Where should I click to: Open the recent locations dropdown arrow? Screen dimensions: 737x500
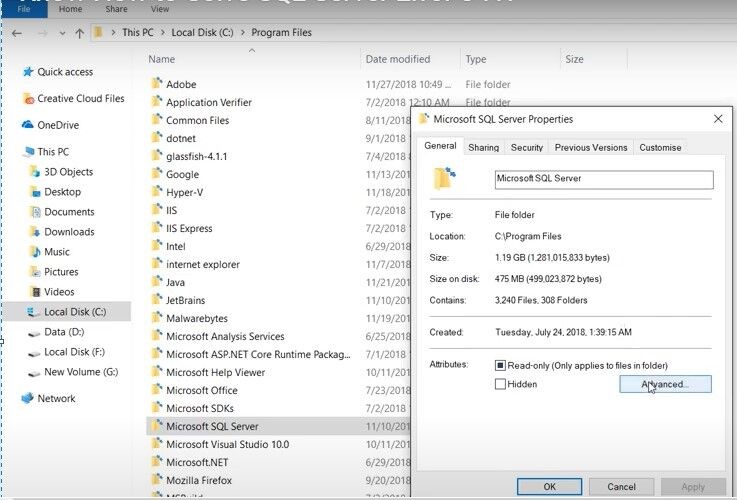pyautogui.click(x=62, y=33)
